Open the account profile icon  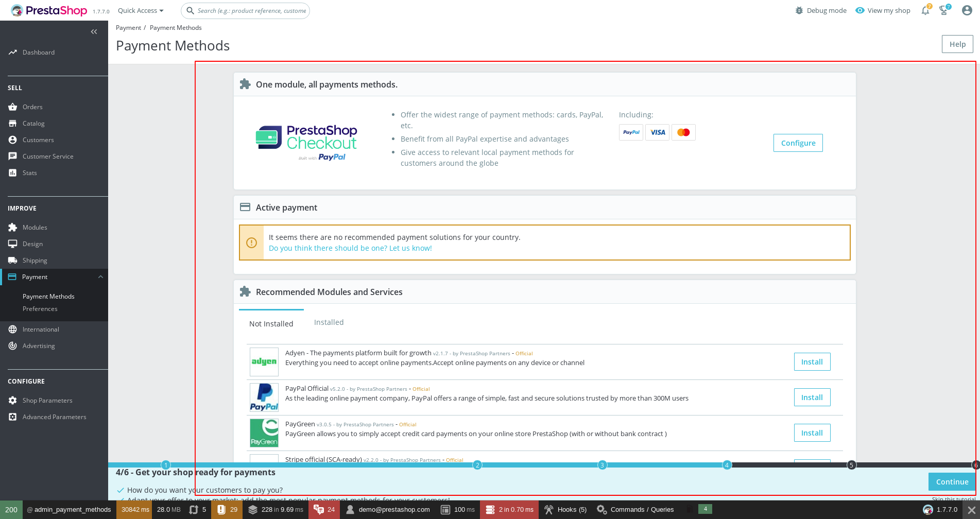[967, 10]
